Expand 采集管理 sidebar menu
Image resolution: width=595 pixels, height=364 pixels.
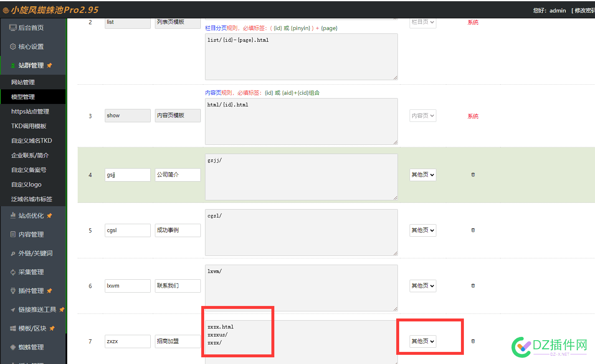[31, 272]
